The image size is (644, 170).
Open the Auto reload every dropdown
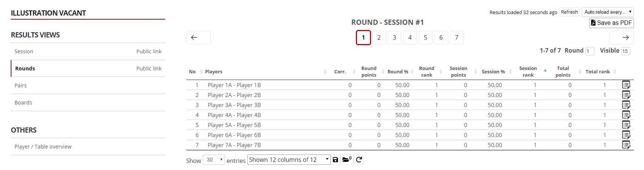pos(607,12)
